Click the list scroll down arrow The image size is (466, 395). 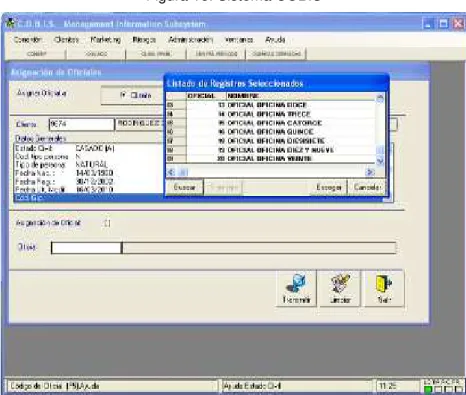click(x=380, y=161)
